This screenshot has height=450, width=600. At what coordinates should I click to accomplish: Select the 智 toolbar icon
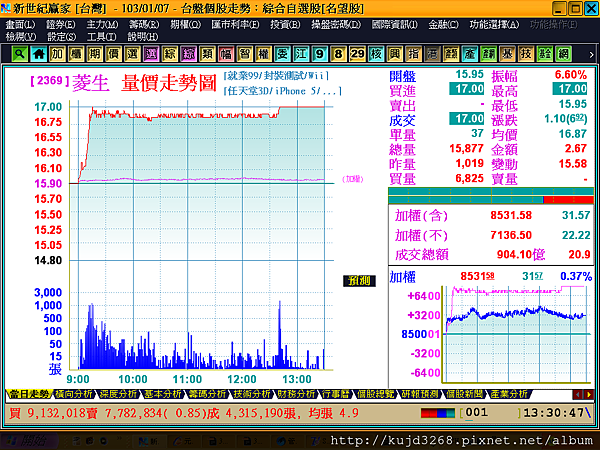245,54
